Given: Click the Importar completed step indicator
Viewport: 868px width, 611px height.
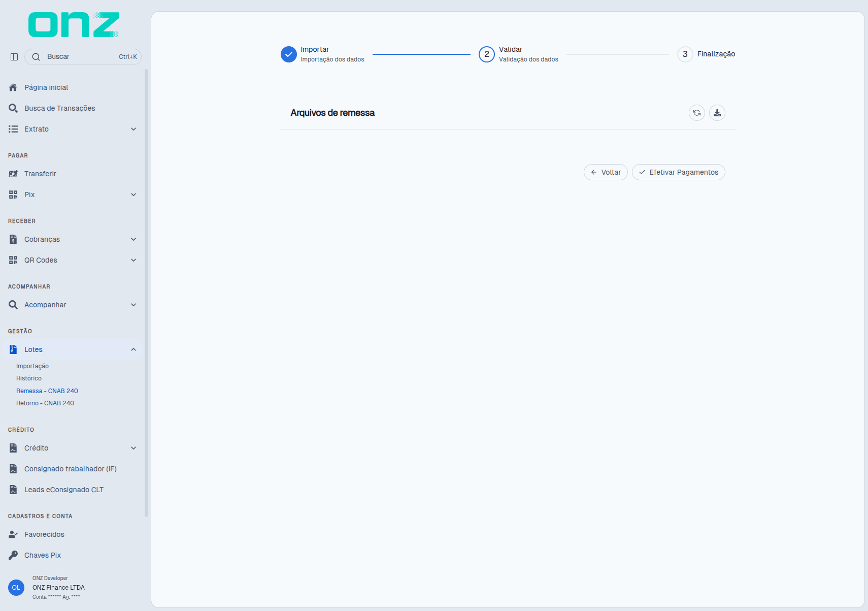Looking at the screenshot, I should click(x=289, y=54).
